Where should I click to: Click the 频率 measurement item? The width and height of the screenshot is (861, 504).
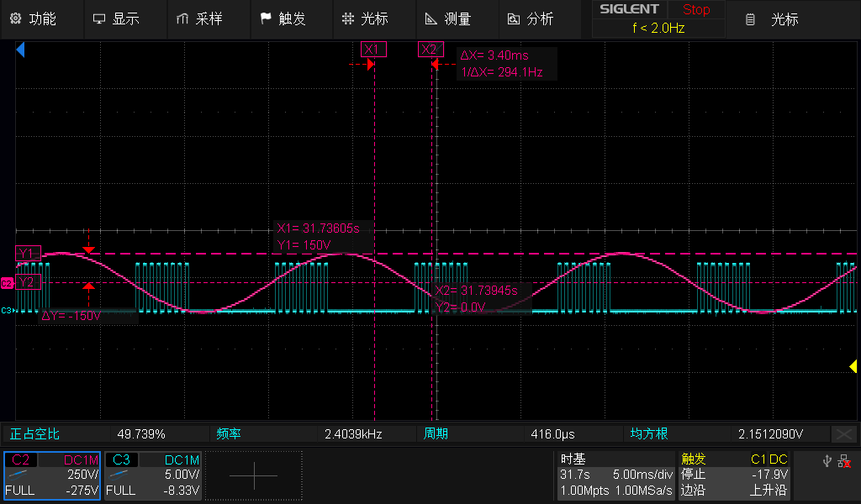pyautogui.click(x=229, y=433)
